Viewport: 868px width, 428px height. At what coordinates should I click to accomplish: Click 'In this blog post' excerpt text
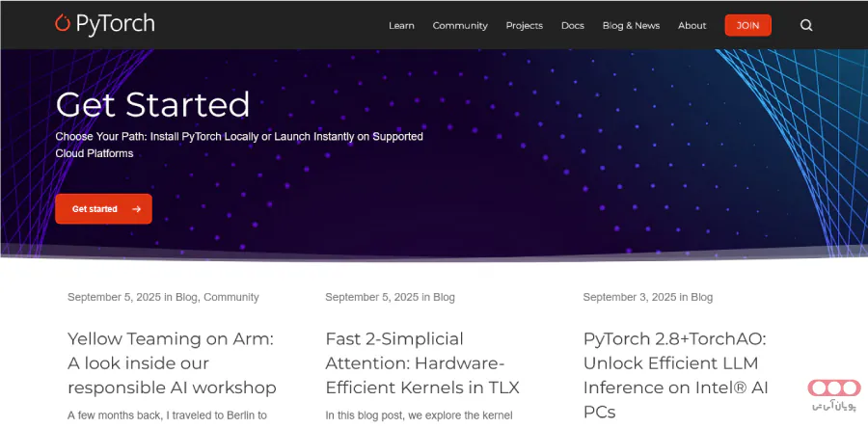coord(420,415)
